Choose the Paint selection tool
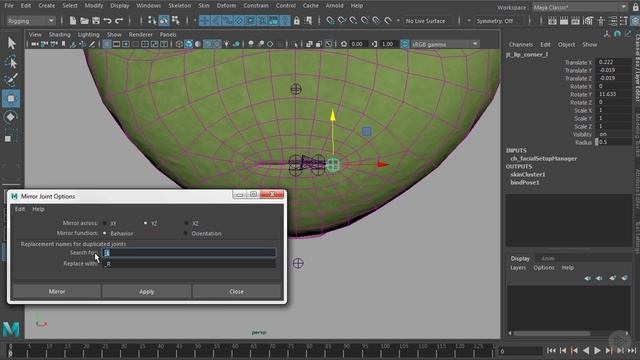The image size is (640, 360). coord(11,80)
